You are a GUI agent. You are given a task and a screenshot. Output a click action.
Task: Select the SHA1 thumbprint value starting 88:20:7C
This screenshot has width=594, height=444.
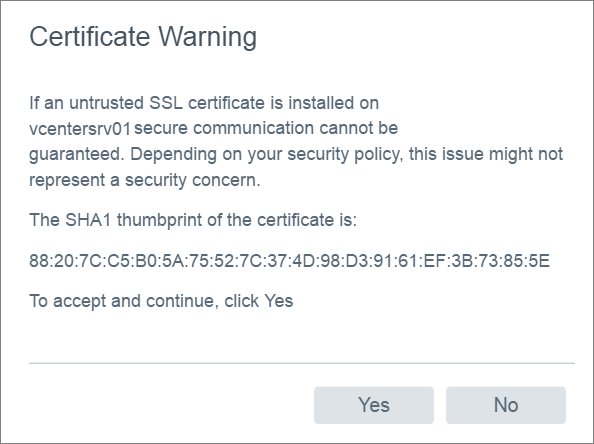(x=289, y=261)
